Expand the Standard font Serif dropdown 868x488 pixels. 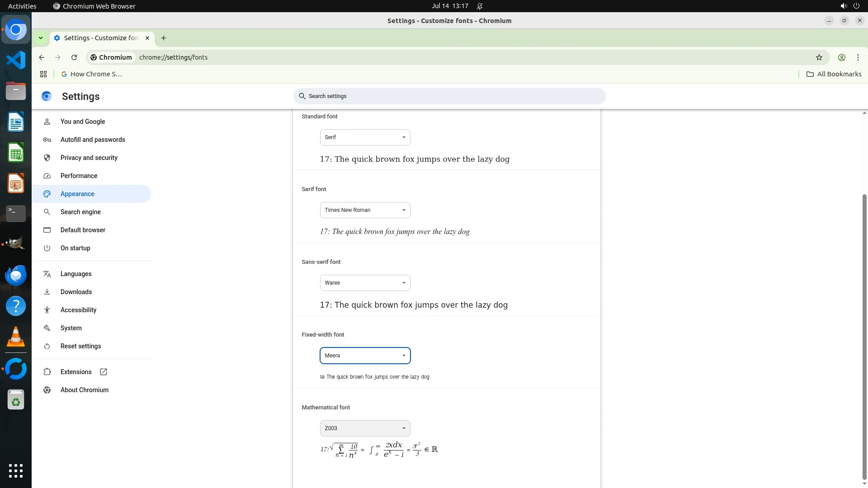click(x=365, y=137)
